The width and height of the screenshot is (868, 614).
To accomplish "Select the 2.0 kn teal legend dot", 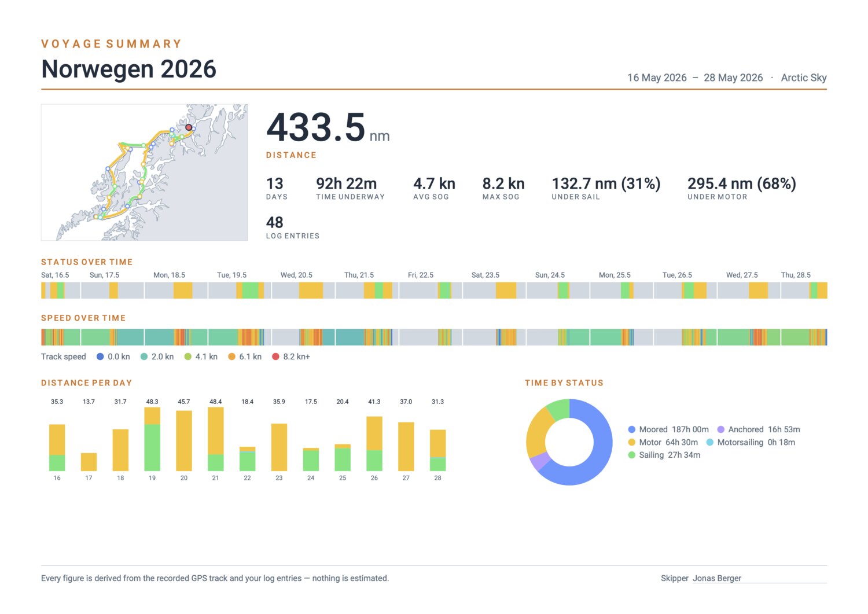I will 144,356.
